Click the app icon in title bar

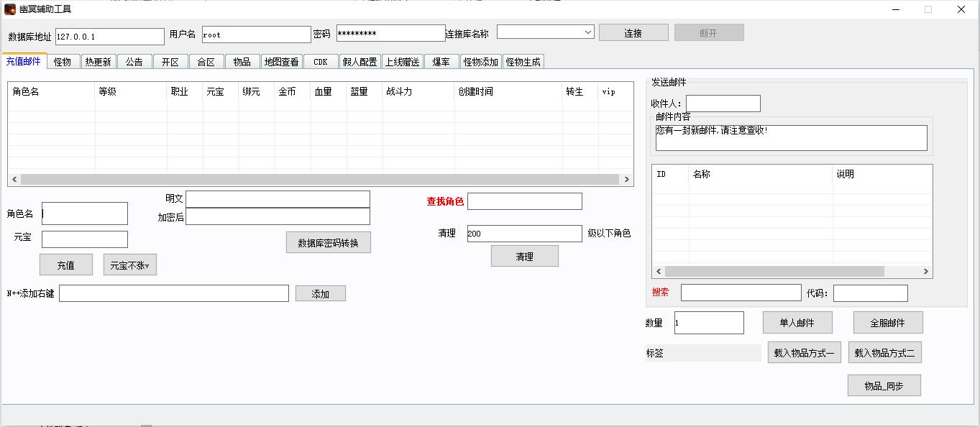click(10, 9)
